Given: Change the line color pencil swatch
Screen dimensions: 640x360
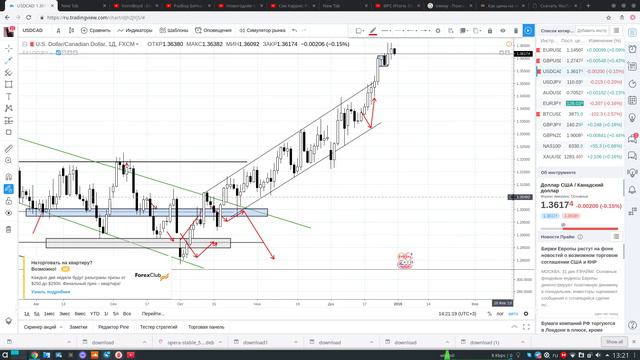Looking at the screenshot, I should (373, 31).
